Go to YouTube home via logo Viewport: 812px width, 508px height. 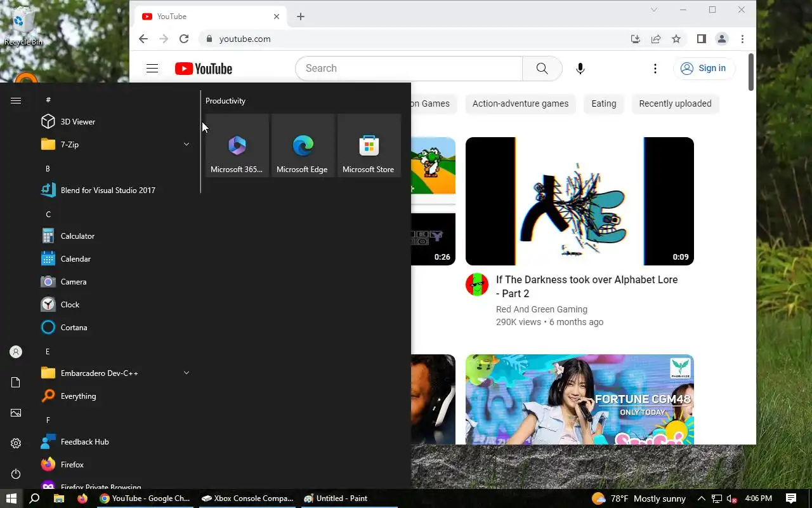pos(204,69)
